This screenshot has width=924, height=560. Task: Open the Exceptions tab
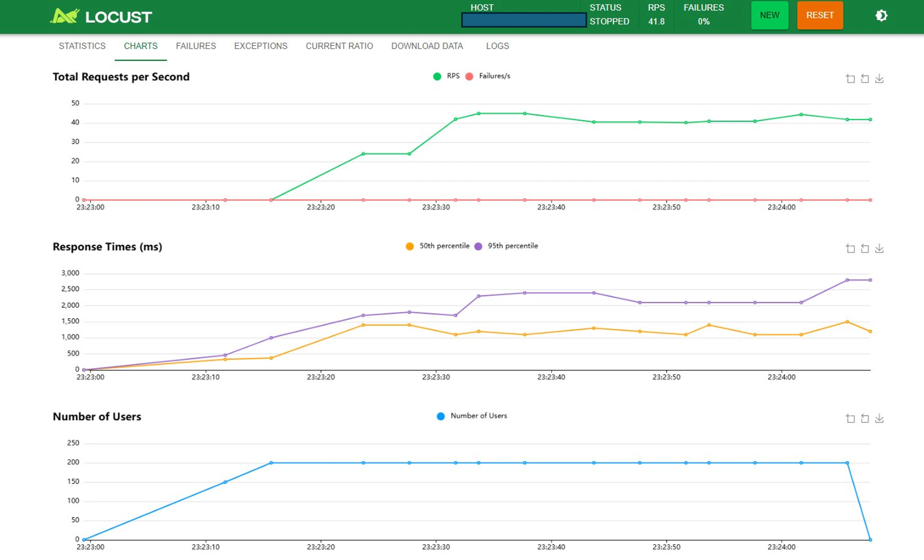point(261,46)
